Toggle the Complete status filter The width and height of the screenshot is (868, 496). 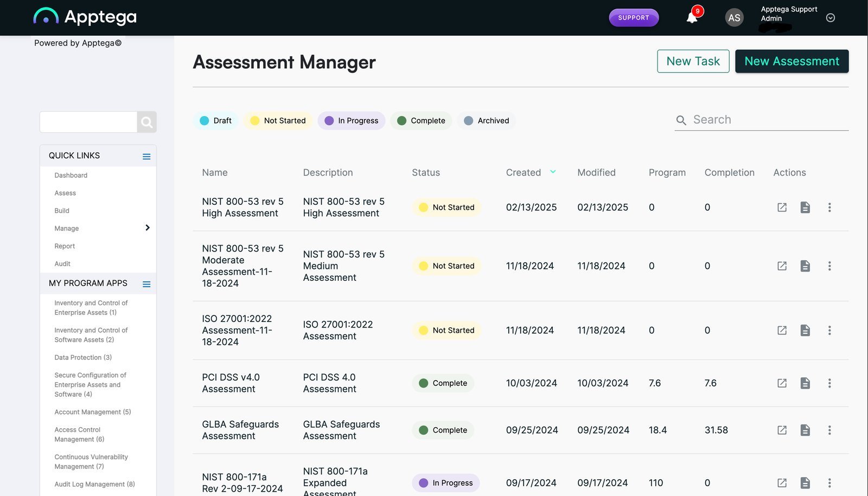pos(421,120)
